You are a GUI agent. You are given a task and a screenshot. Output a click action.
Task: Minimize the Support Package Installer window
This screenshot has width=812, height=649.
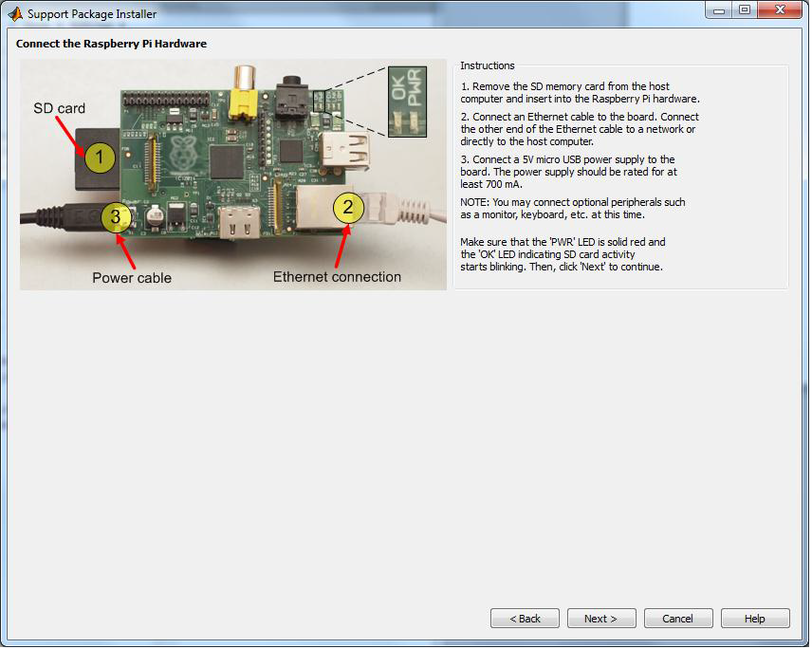[x=720, y=10]
